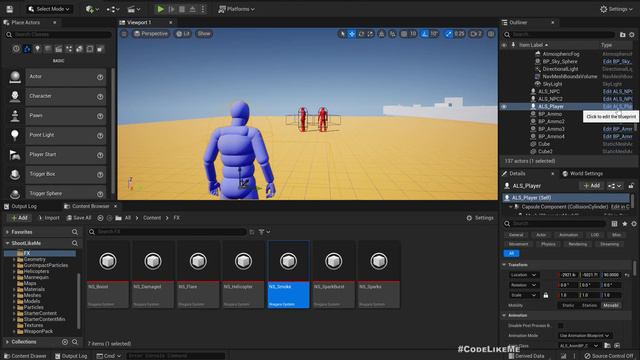Expand the Helicopters folder in content tree
This screenshot has width=640, height=360.
pos(14,271)
